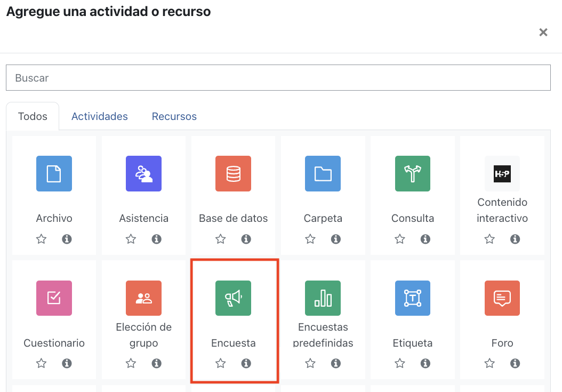Show info about Encuestas predefinidas
The image size is (562, 392).
(335, 363)
